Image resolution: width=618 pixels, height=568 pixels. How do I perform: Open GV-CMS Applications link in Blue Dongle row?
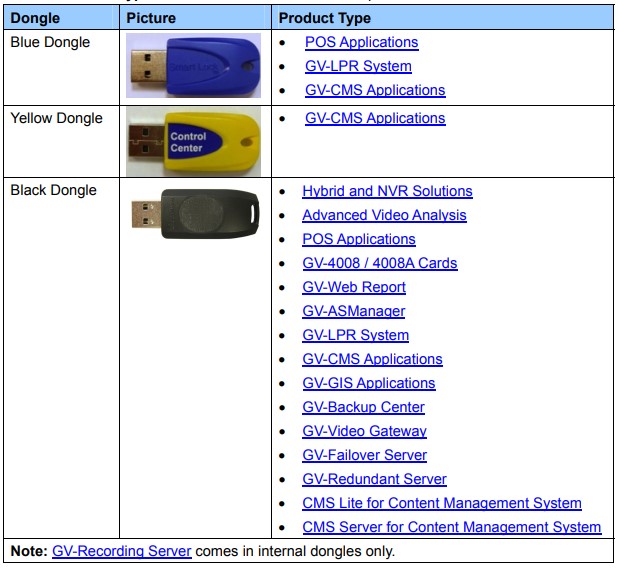[375, 90]
